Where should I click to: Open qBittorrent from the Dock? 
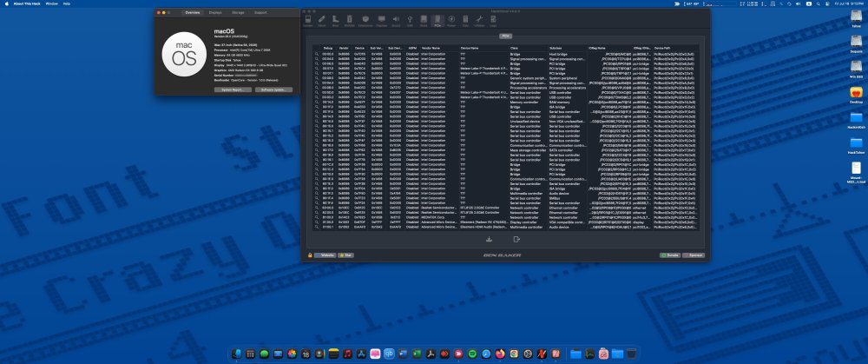[389, 354]
